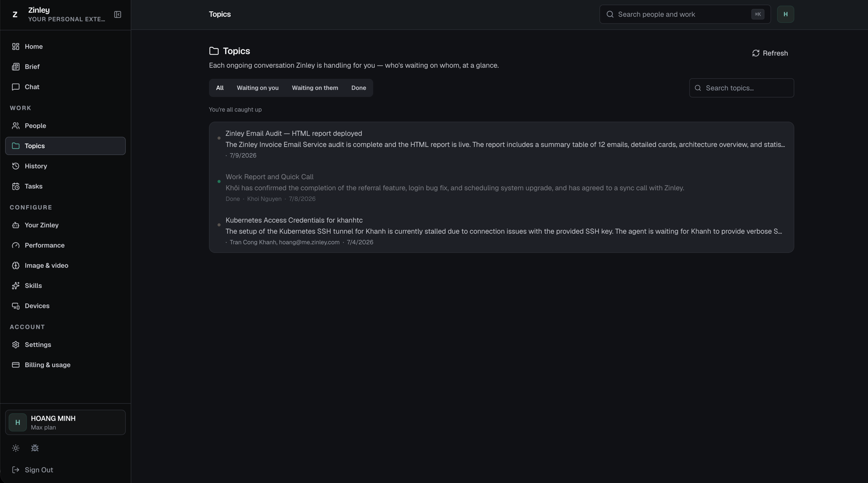The image size is (868, 483).
Task: Select the All filter tab
Action: pos(220,88)
